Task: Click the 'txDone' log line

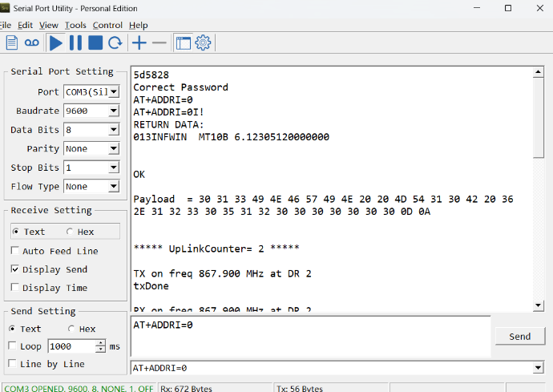Action: pos(151,286)
